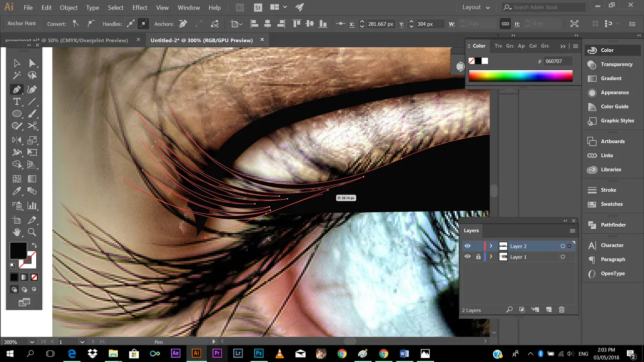Viewport: 644px width, 362px height.
Task: Expand hidden Color panel tabs
Action: (x=563, y=46)
